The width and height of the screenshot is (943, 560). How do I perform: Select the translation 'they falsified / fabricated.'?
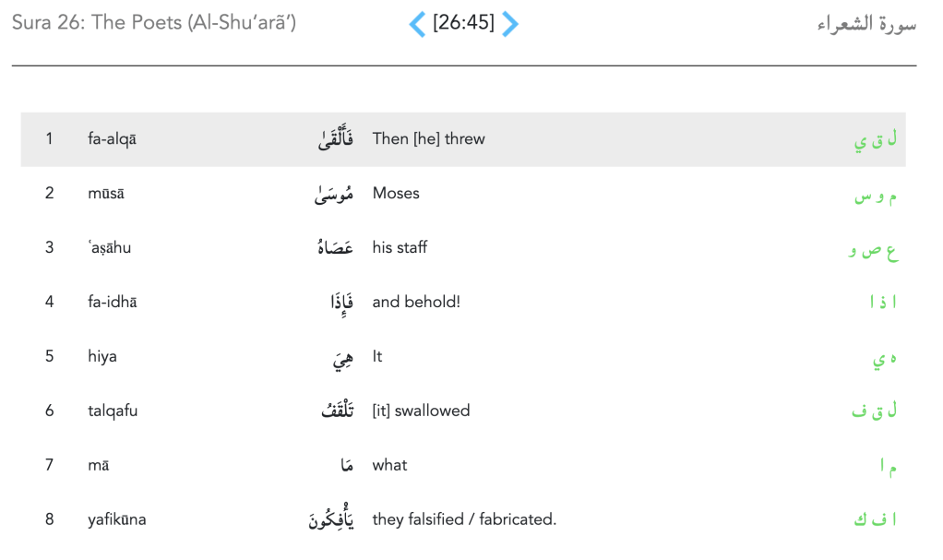click(x=464, y=519)
